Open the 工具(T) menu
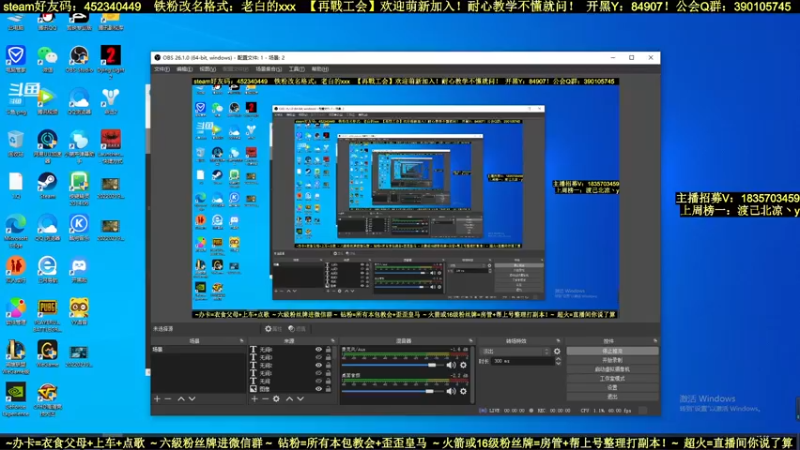Screen dimensions: 800x450 coord(296,69)
